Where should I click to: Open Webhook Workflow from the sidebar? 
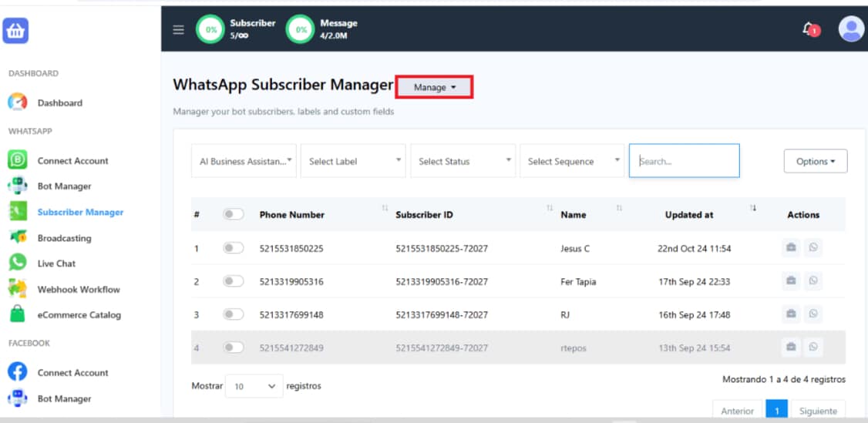[x=78, y=290]
